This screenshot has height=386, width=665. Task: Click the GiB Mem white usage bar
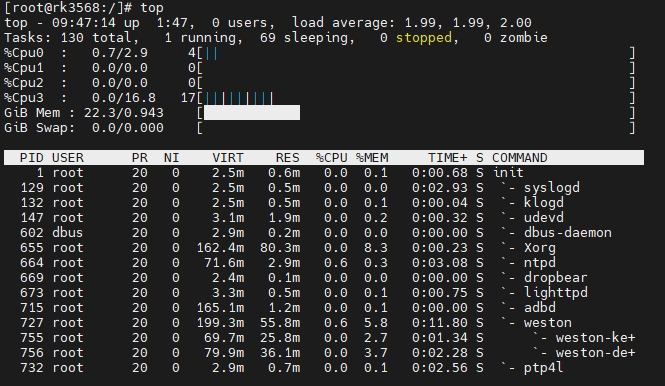coord(252,113)
